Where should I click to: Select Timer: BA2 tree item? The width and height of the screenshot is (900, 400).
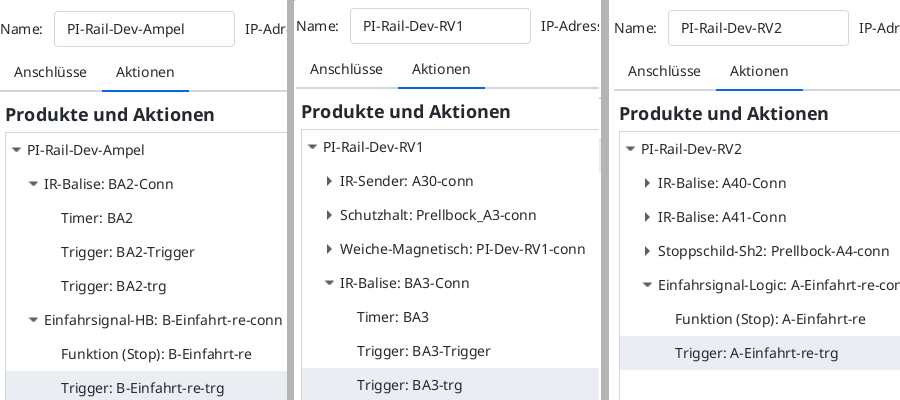click(97, 218)
